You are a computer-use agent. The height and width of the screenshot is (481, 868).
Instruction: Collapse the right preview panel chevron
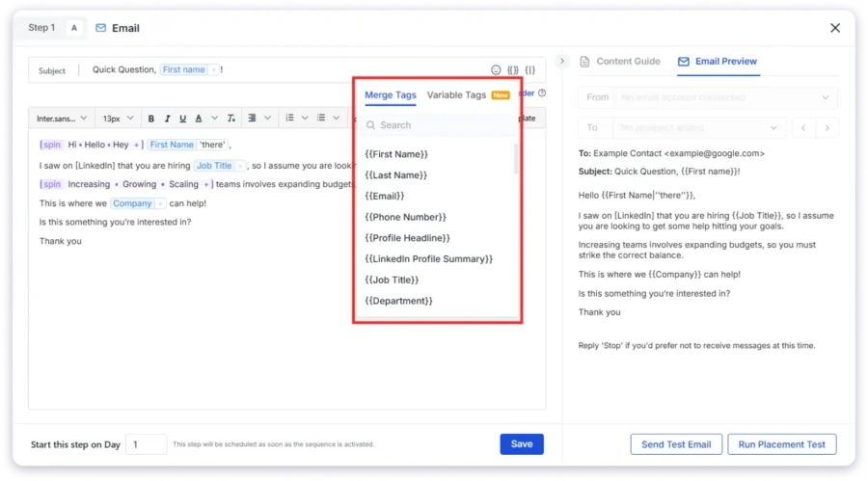pyautogui.click(x=562, y=61)
